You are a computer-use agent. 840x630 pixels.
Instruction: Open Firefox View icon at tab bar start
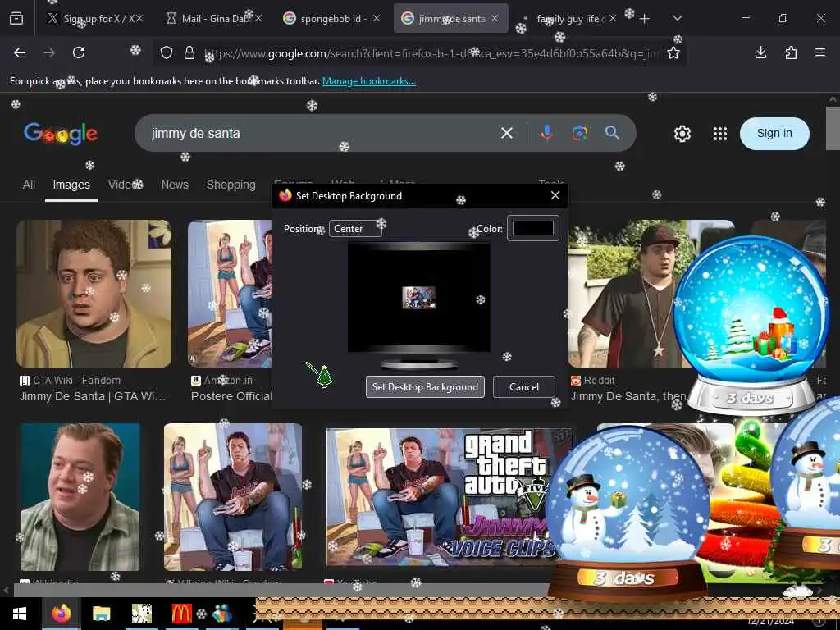[16, 18]
